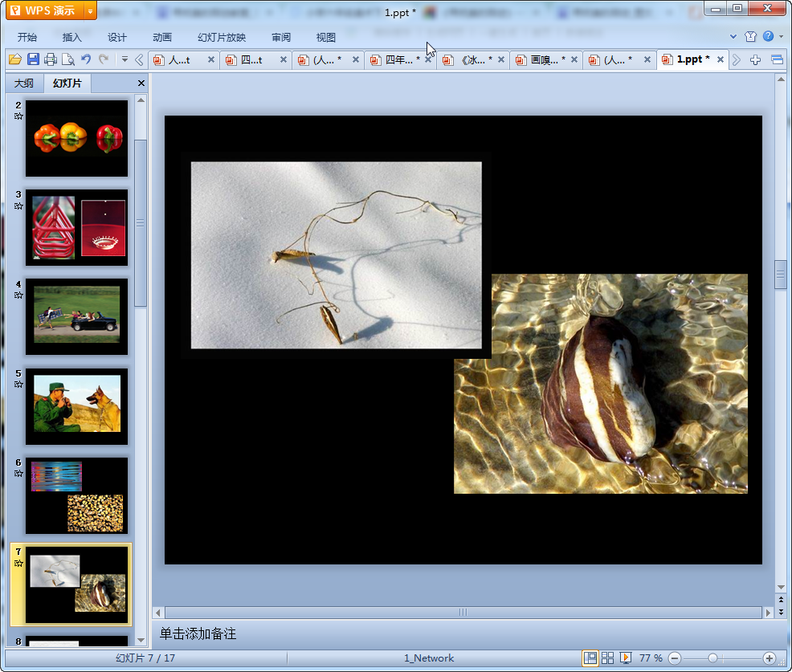The image size is (792, 672).
Task: Select the active 1.ppt document tab
Action: pos(693,59)
